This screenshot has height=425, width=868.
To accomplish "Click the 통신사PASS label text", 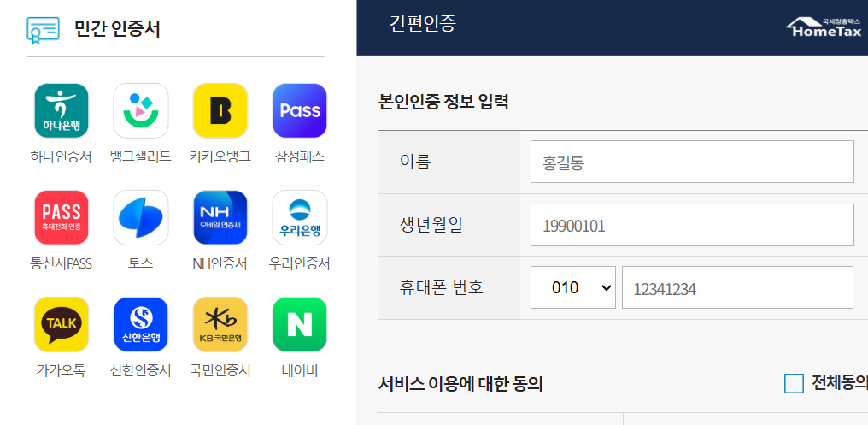I will point(61,263).
